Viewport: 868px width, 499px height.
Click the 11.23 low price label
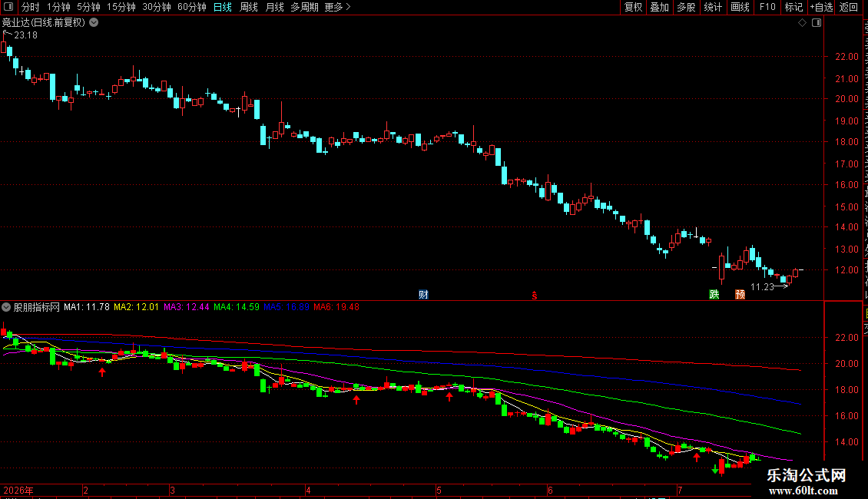point(762,287)
